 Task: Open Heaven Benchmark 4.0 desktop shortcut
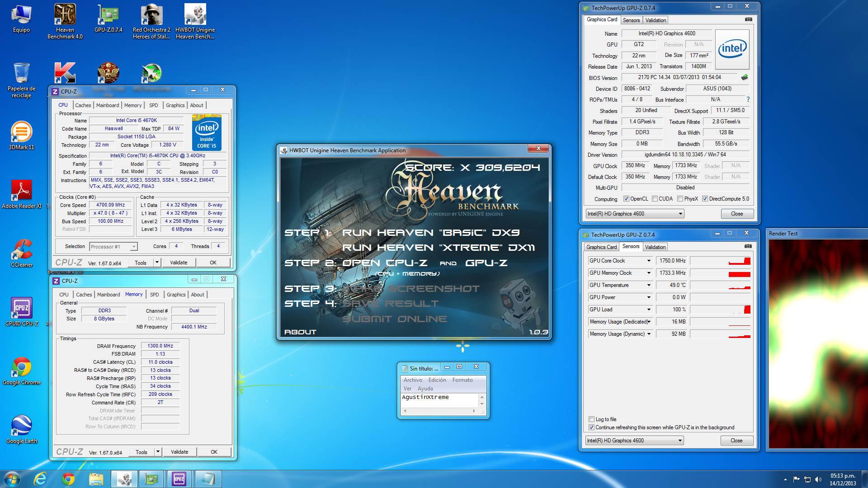[65, 21]
